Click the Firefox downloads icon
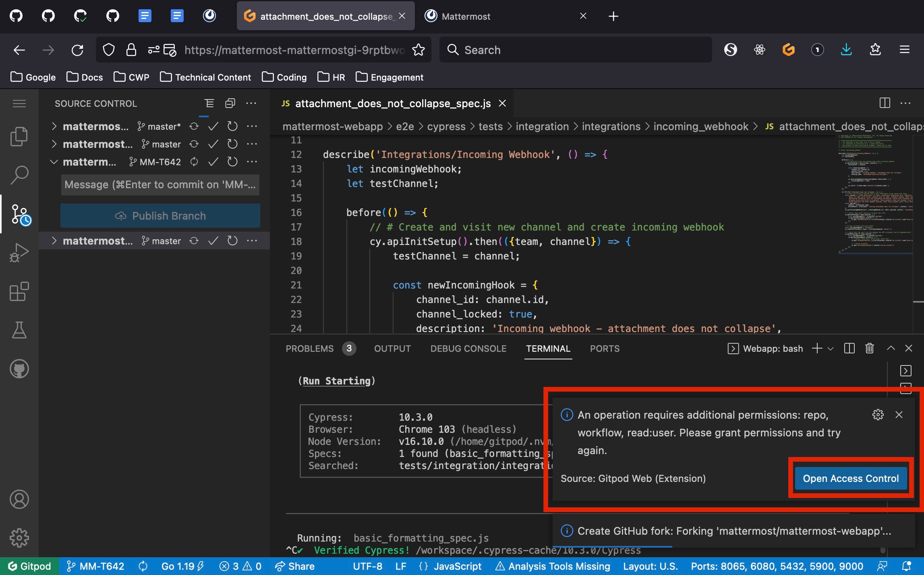This screenshot has height=575, width=924. tap(846, 50)
